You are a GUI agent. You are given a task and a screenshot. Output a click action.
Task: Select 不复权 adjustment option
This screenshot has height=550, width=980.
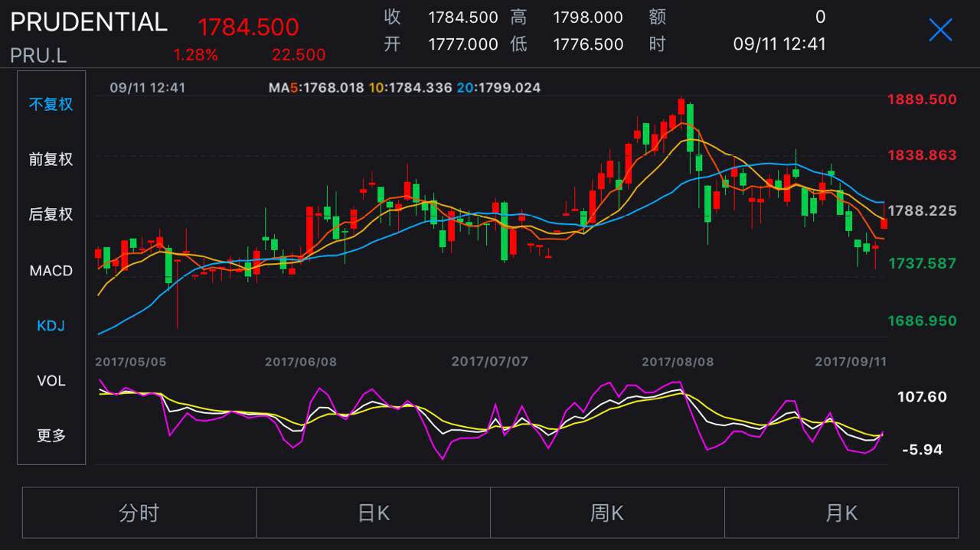[x=51, y=104]
